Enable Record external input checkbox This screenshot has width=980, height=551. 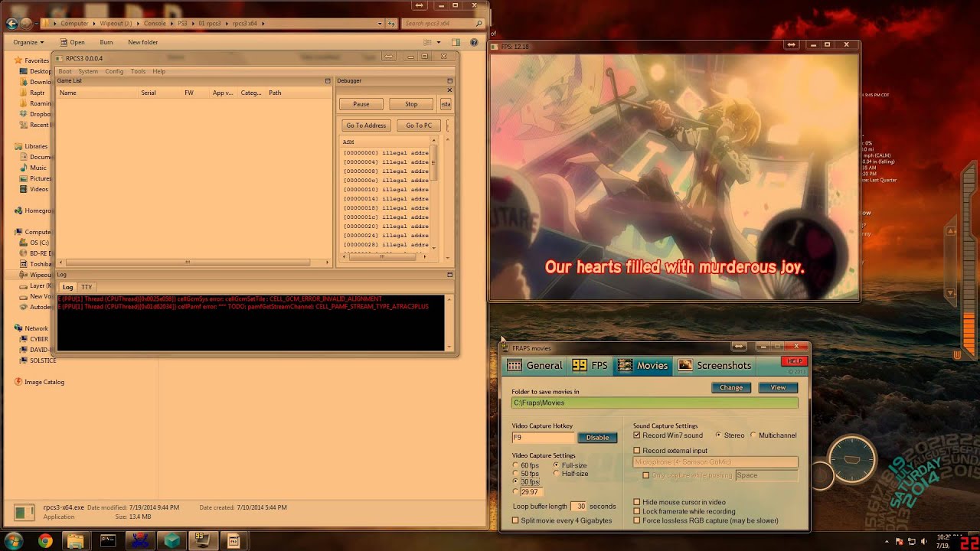coord(637,451)
